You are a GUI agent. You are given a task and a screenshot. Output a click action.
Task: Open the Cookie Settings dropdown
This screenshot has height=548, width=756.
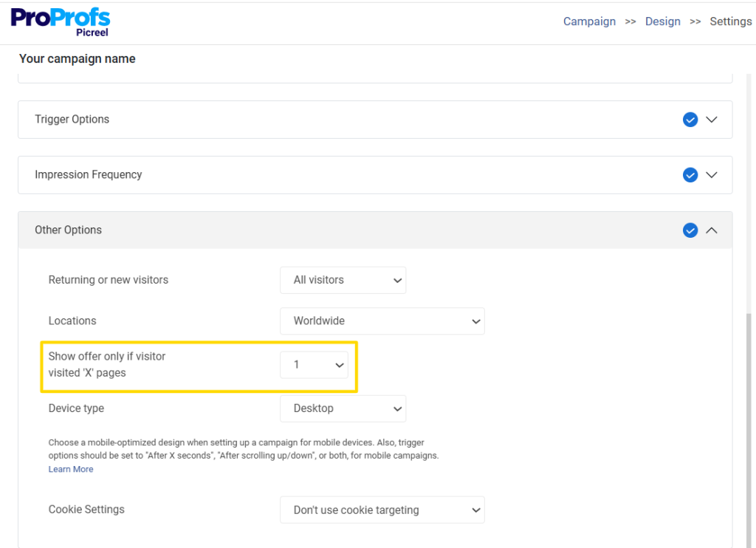[382, 510]
